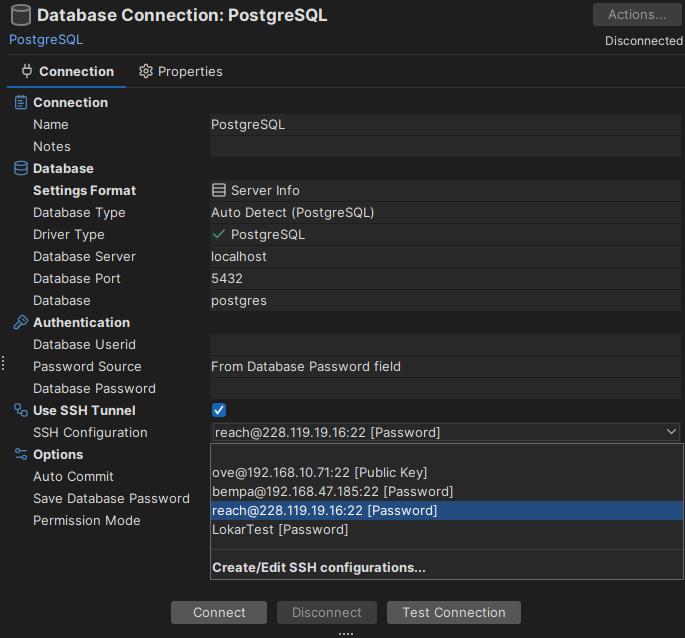Image resolution: width=685 pixels, height=638 pixels.
Task: Click the PostgreSQL breadcrumb link
Action: 46,39
